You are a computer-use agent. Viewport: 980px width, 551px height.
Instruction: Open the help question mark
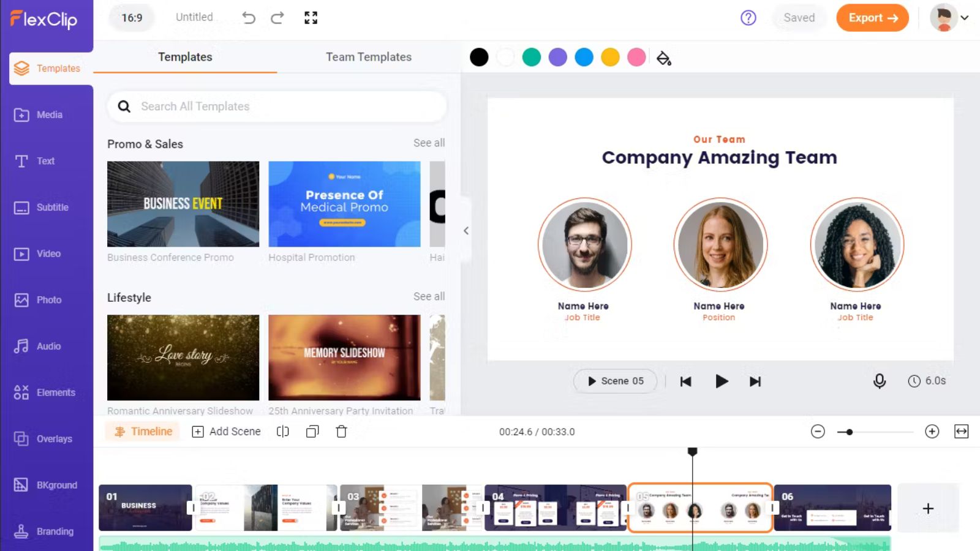[x=748, y=18]
